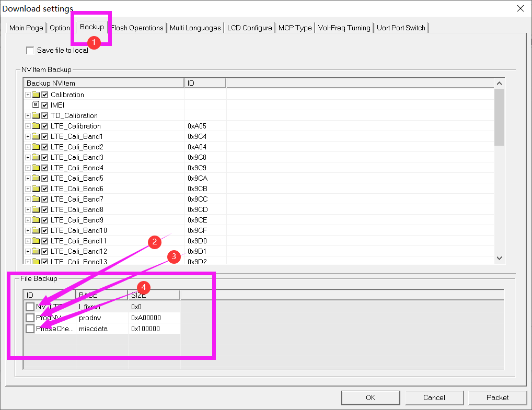
Task: Click folder icon of LTE_Cali_Band5
Action: click(x=36, y=178)
